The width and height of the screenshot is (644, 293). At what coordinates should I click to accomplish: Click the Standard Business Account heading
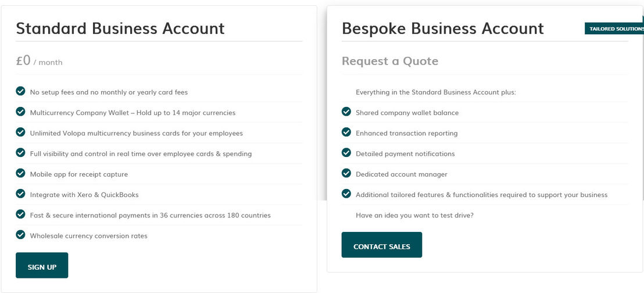(x=120, y=28)
